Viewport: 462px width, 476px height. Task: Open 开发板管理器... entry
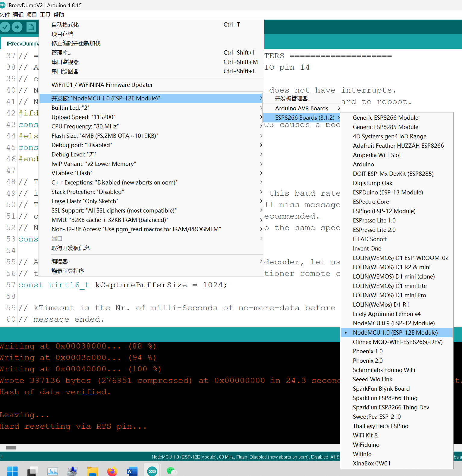pos(302,99)
